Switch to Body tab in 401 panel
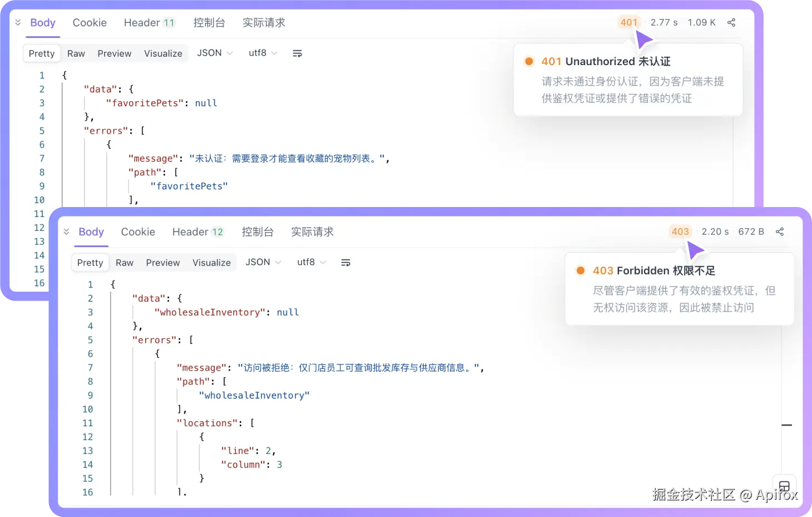Screen dimensions: 812x517 click(43, 23)
